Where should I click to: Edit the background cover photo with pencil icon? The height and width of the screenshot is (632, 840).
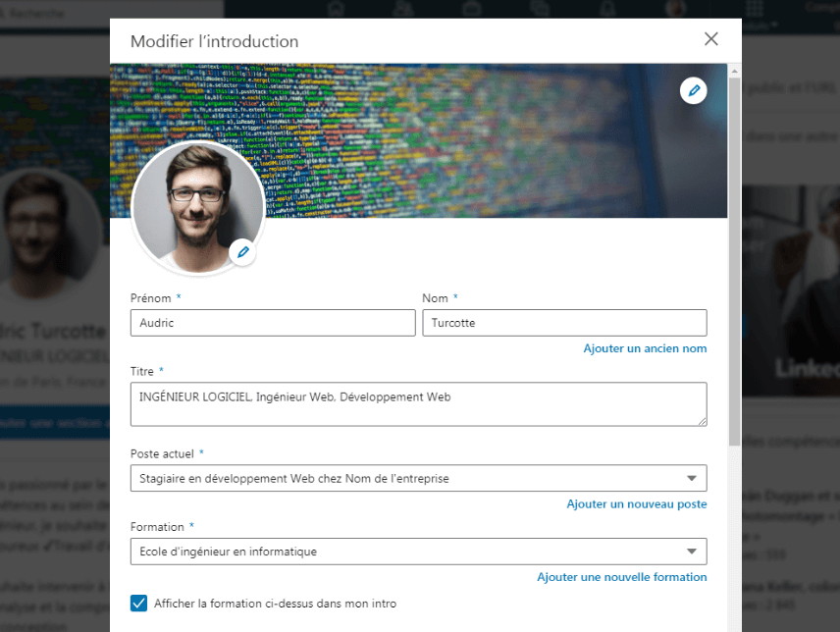click(693, 90)
